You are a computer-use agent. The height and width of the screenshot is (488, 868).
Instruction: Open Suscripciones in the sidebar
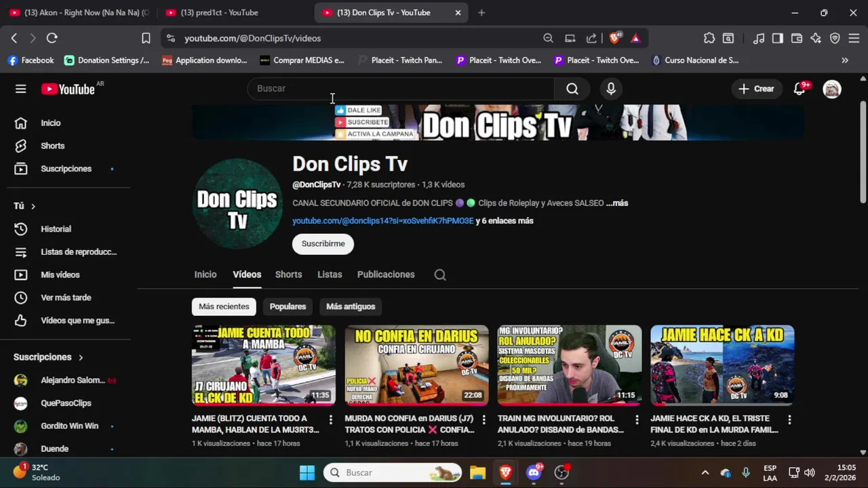65,169
